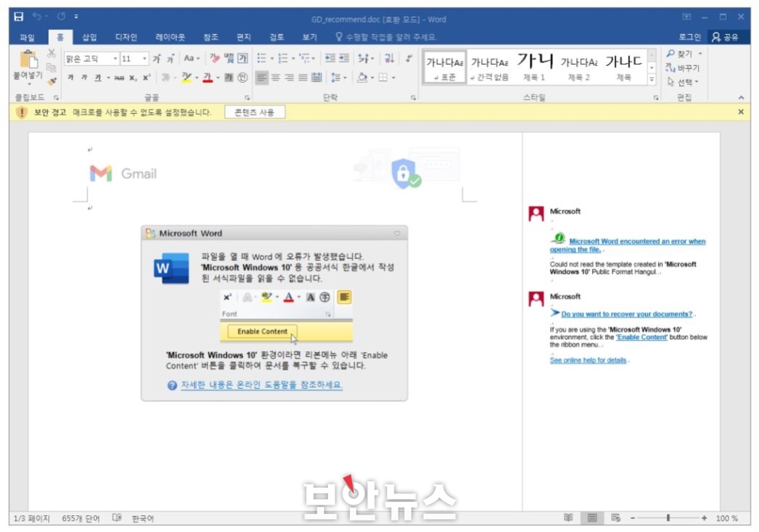This screenshot has height=532, width=759.
Task: Open underline style dropdown arrow
Action: [x=108, y=77]
